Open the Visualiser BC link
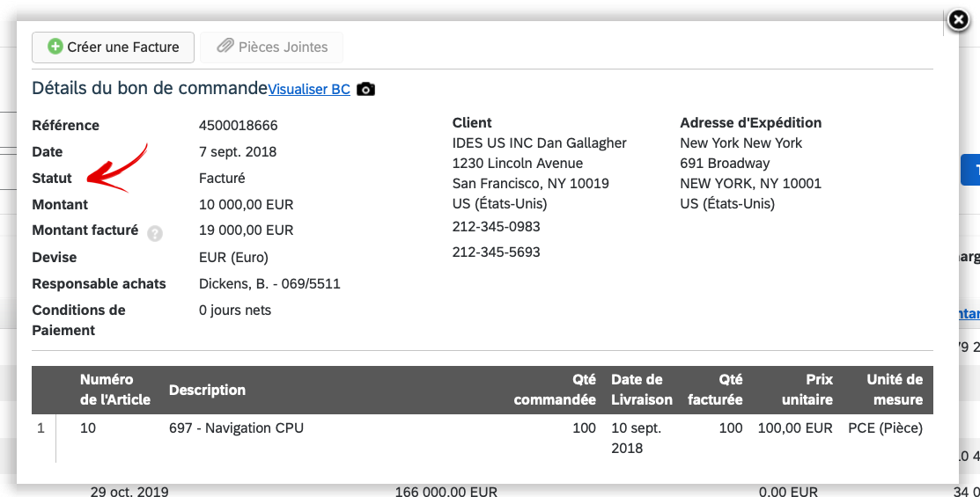This screenshot has height=497, width=980. tap(309, 90)
